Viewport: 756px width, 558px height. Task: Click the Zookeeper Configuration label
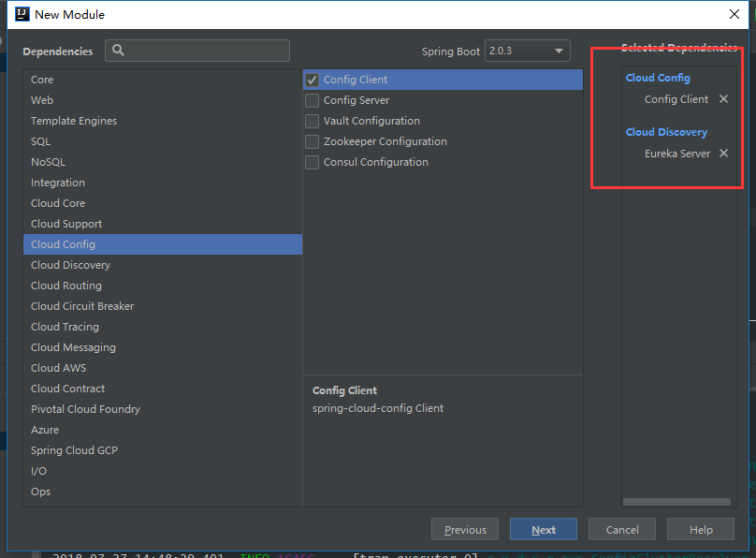point(385,141)
